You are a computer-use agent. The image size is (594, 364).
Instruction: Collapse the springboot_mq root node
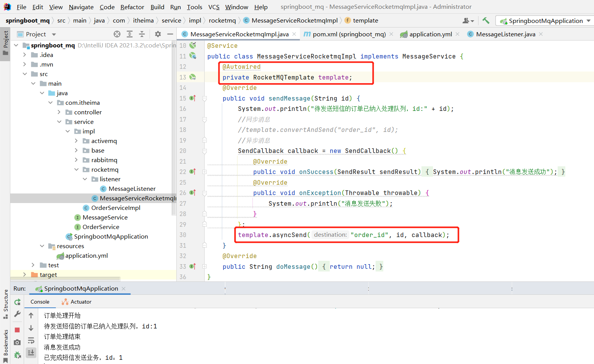point(16,45)
